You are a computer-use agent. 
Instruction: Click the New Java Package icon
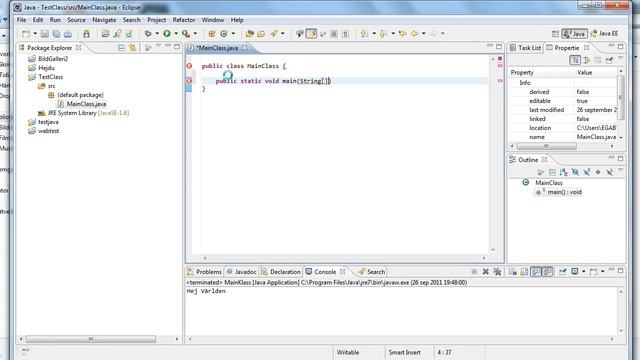pyautogui.click(x=211, y=34)
